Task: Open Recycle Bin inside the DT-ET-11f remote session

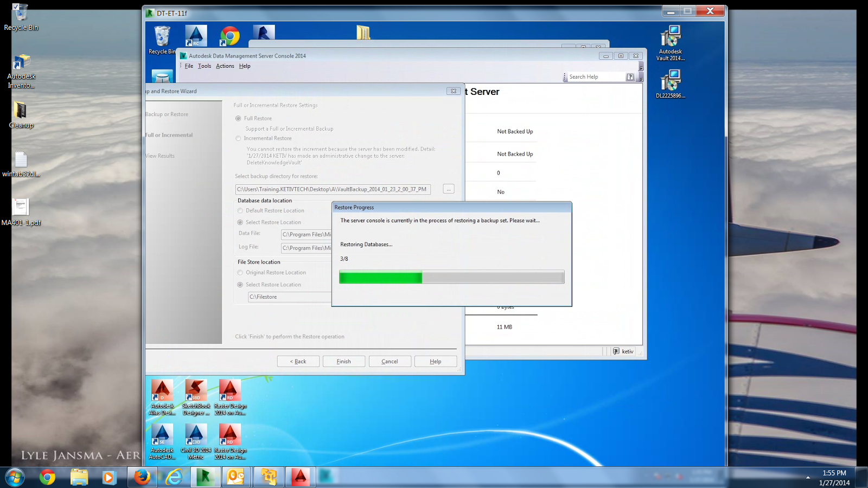Action: (x=162, y=40)
